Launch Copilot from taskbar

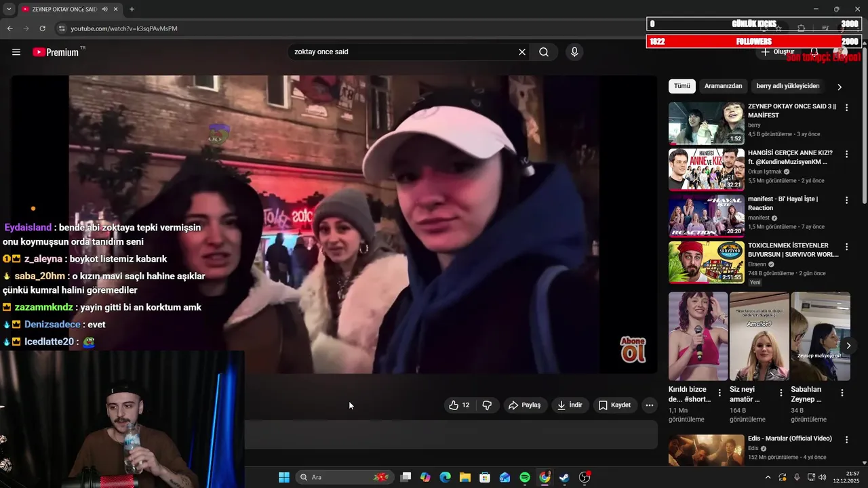click(x=425, y=477)
